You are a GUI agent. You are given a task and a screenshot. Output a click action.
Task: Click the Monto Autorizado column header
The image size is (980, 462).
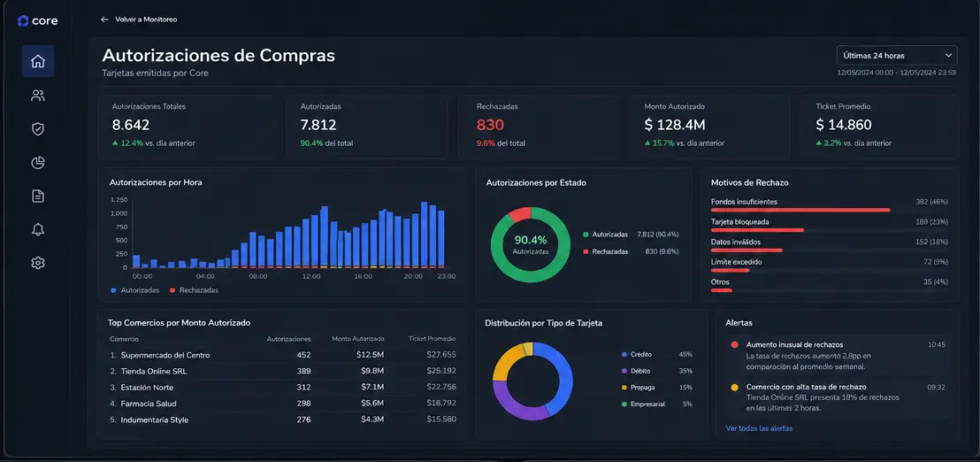coord(358,339)
